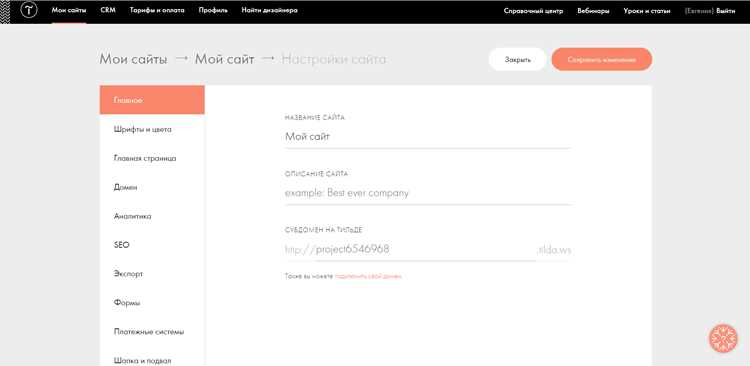
Task: Click the Настройки сайта breadcrumb title
Action: pos(334,60)
